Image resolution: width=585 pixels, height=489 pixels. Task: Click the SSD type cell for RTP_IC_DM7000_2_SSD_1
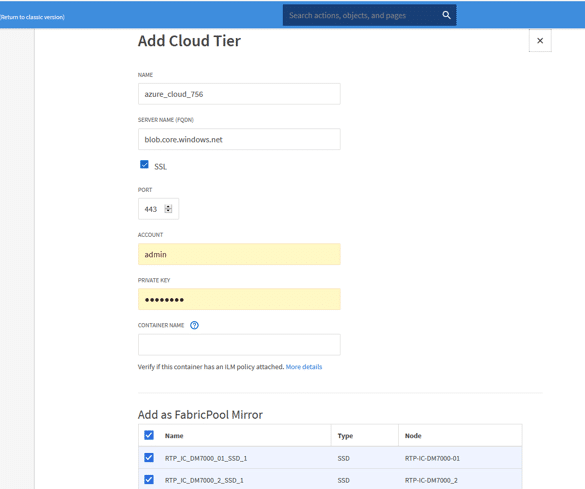(x=344, y=480)
